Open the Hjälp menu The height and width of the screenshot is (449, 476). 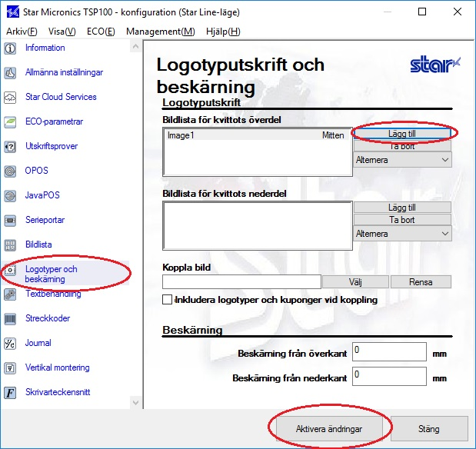click(223, 32)
